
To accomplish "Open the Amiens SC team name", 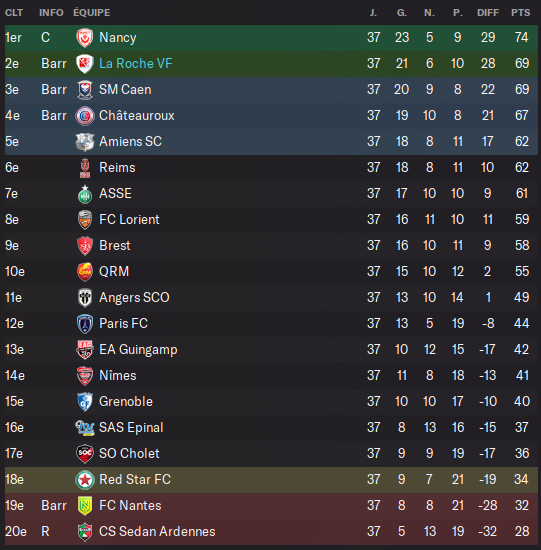I will [131, 141].
